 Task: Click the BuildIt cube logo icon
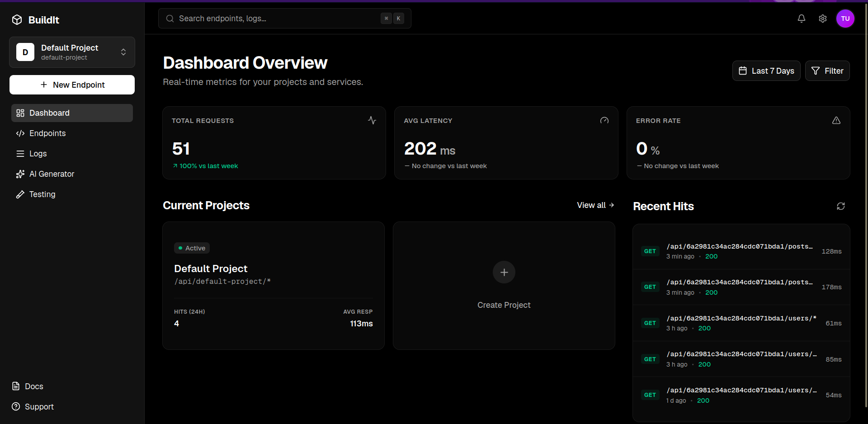click(17, 19)
